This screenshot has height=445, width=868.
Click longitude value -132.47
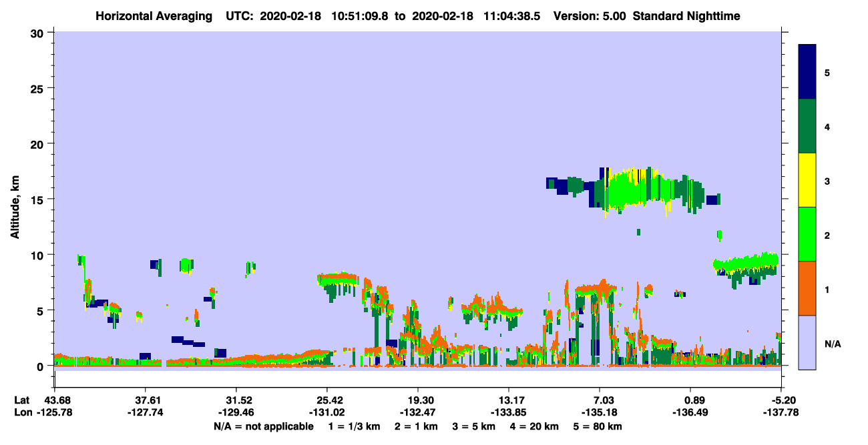pos(418,412)
